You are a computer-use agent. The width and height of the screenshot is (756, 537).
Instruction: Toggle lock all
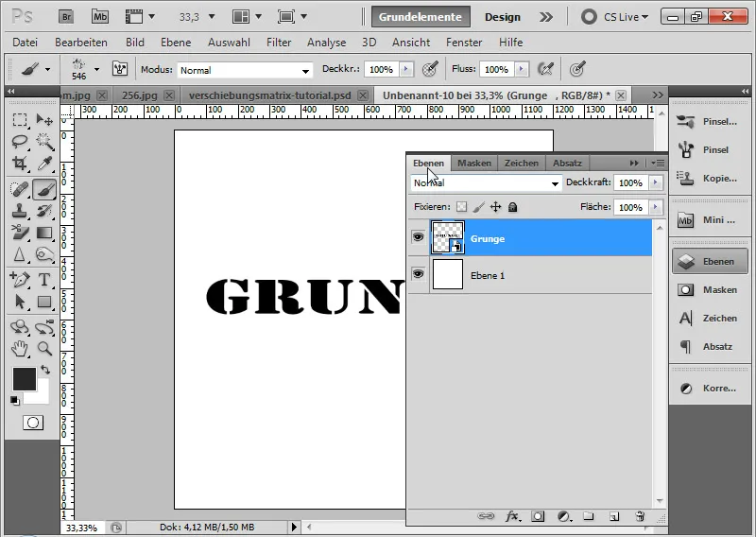[512, 207]
